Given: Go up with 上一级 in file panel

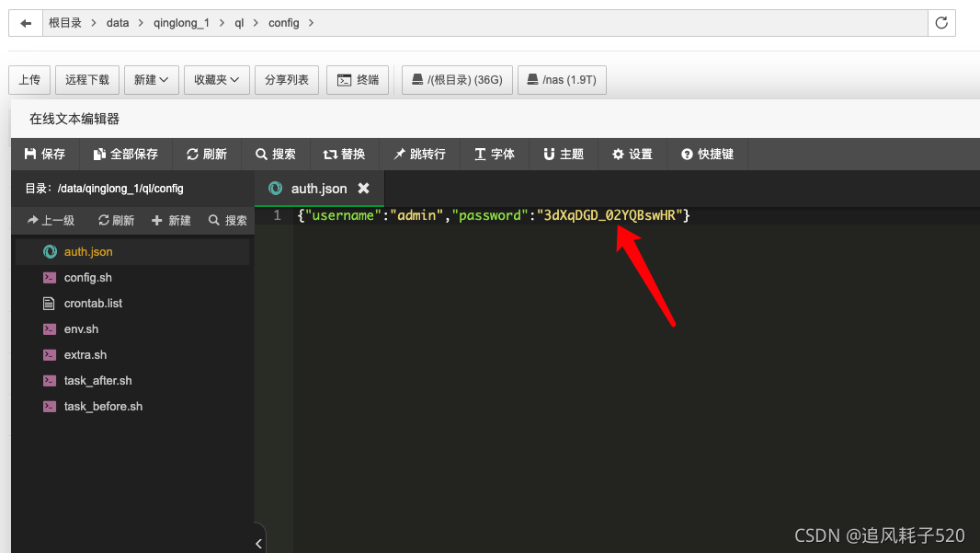Looking at the screenshot, I should tap(51, 220).
